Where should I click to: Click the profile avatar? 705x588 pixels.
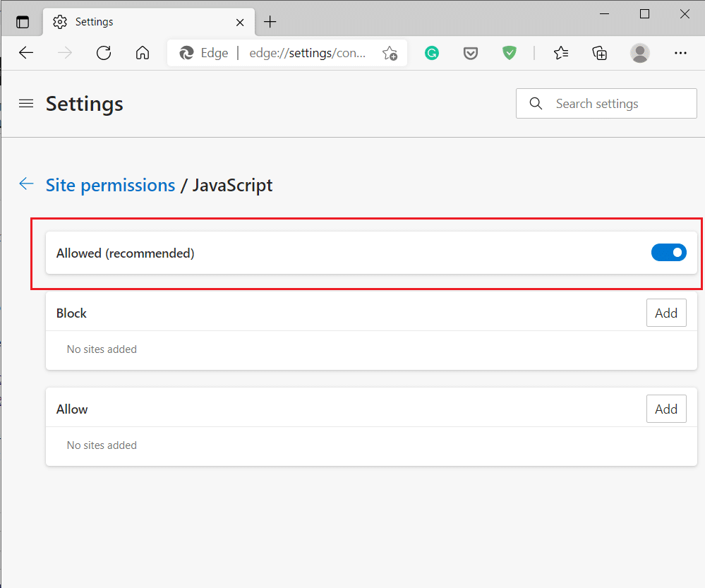tap(639, 53)
